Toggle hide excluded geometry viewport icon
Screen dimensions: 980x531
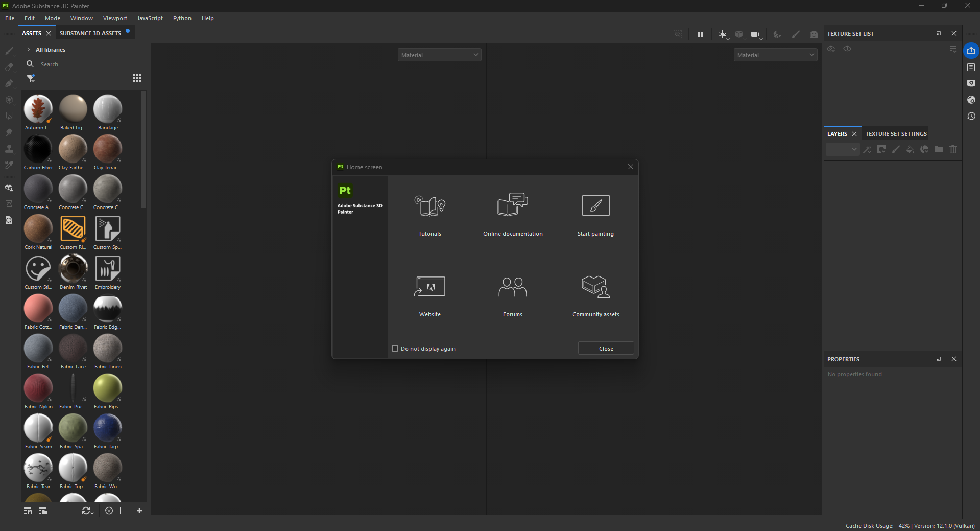(678, 34)
